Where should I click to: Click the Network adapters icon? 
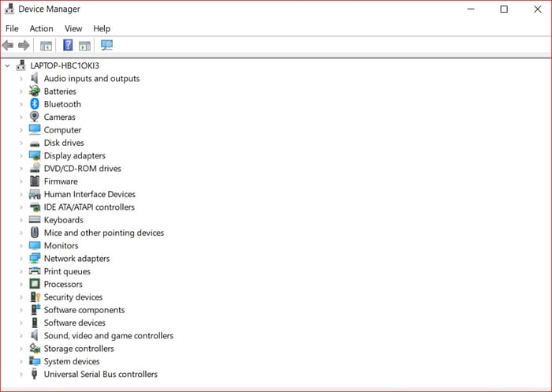35,258
